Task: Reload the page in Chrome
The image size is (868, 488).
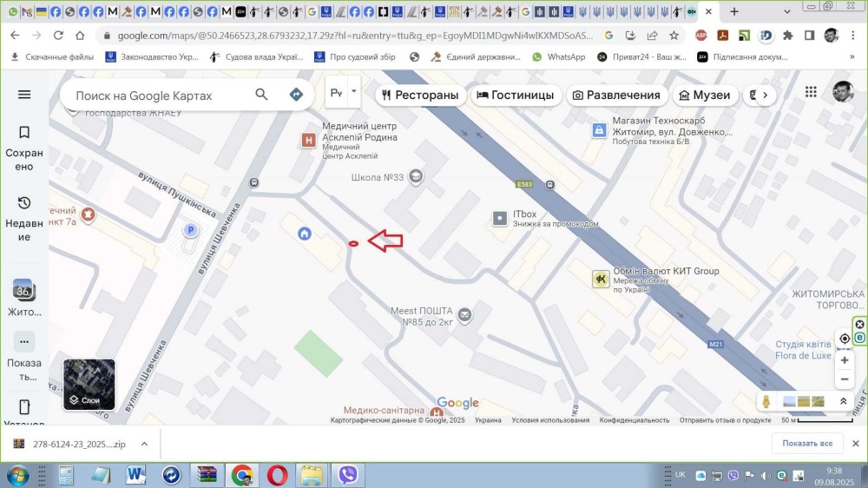Action: [58, 36]
